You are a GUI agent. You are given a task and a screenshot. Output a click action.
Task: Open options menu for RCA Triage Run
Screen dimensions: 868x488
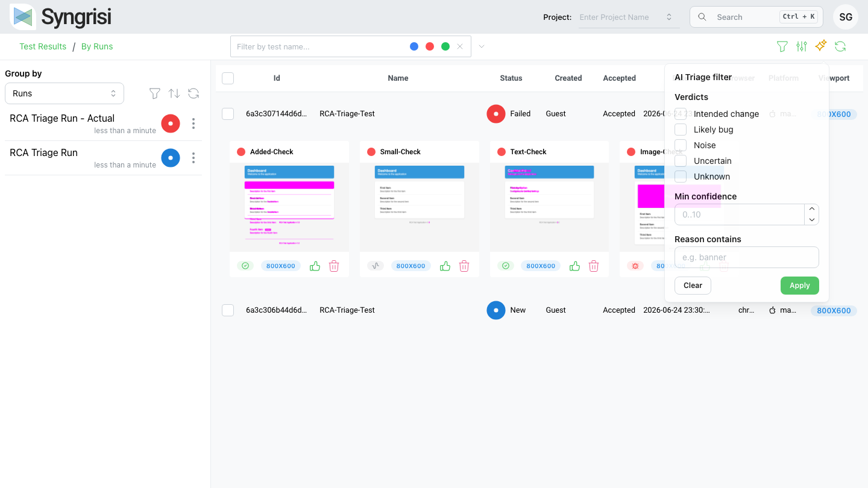click(x=193, y=158)
